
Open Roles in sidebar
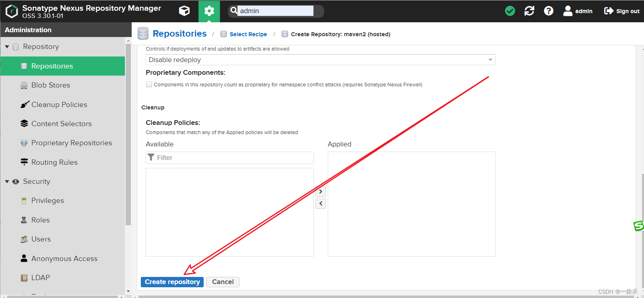63,220
